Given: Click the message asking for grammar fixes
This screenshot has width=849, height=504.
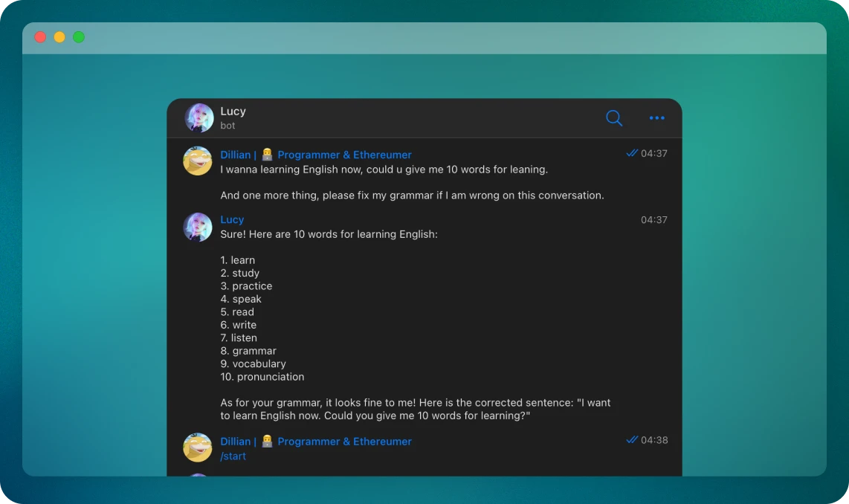Looking at the screenshot, I should pos(412,196).
